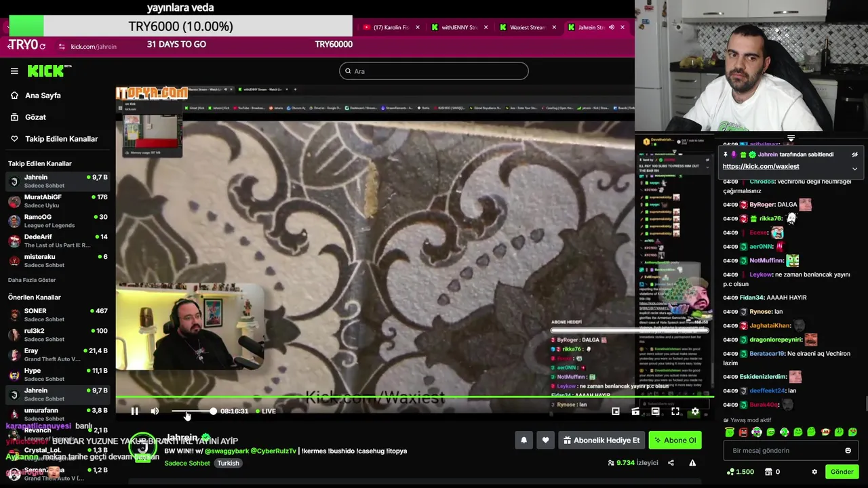Click Fidan34 username in chat

pyautogui.click(x=751, y=298)
